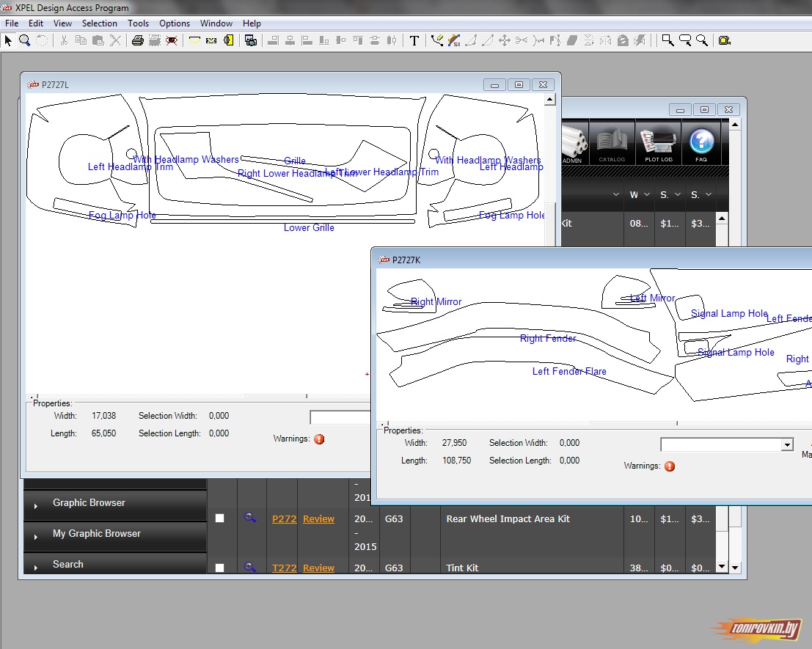Viewport: 812px width, 649px height.
Task: Open the View menu
Action: click(62, 23)
